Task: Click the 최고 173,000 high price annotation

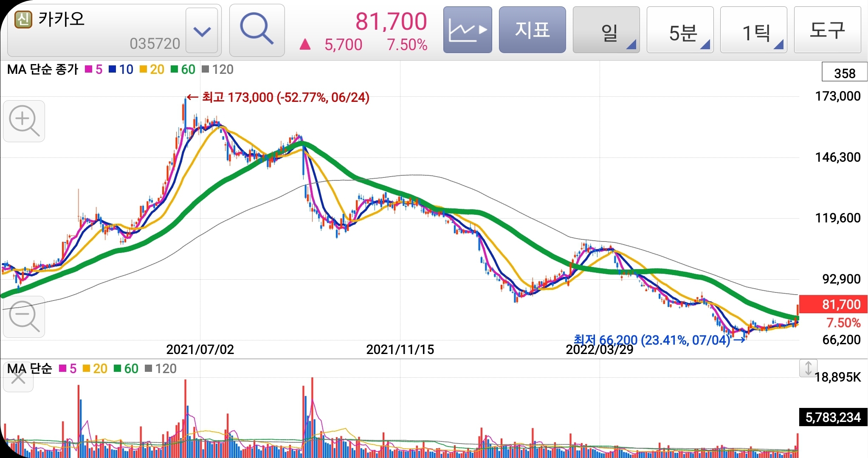Action: pyautogui.click(x=278, y=97)
